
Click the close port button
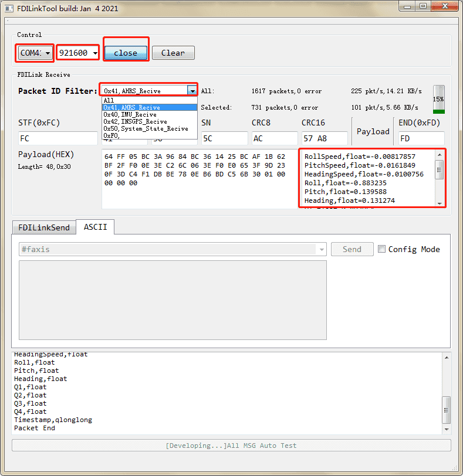coord(126,53)
